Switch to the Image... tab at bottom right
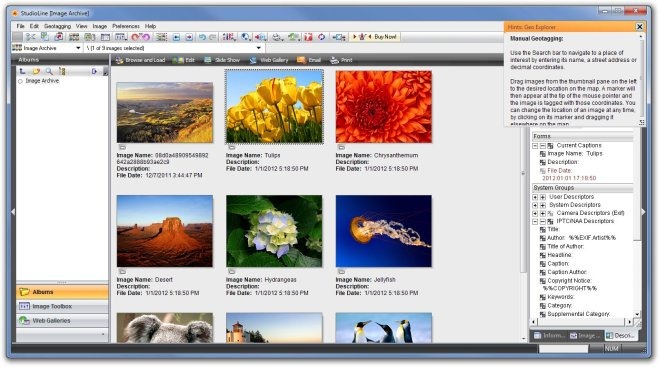 pyautogui.click(x=585, y=335)
